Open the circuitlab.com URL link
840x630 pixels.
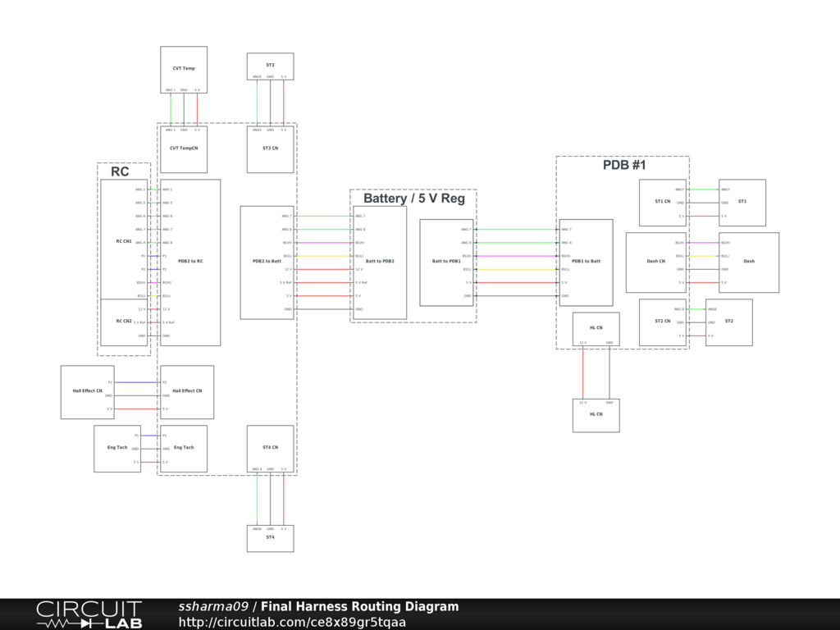click(292, 622)
